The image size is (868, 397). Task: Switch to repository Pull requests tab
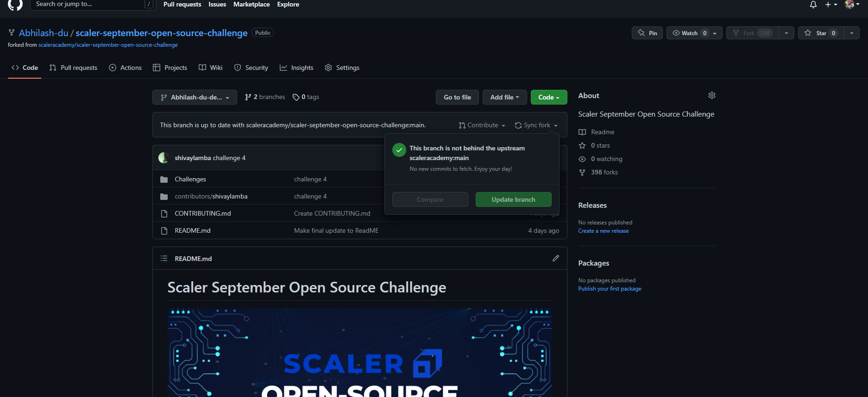pos(73,68)
